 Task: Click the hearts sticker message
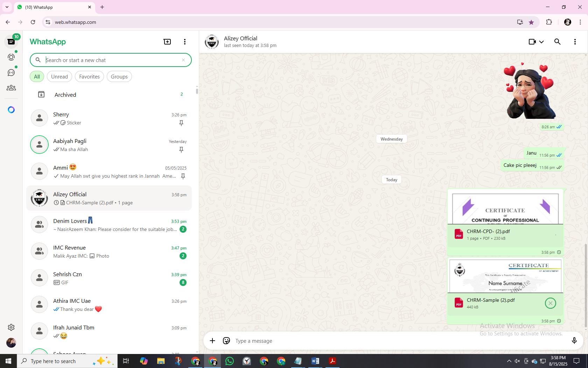point(530,91)
